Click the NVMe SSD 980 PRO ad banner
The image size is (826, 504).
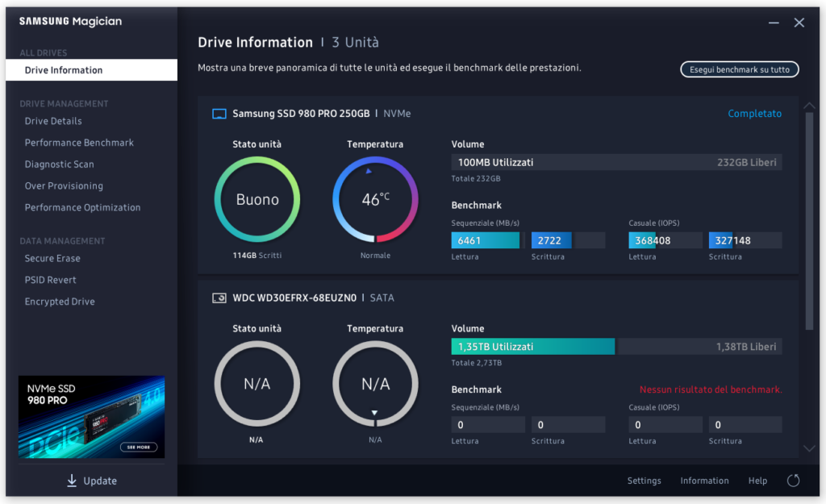(92, 417)
